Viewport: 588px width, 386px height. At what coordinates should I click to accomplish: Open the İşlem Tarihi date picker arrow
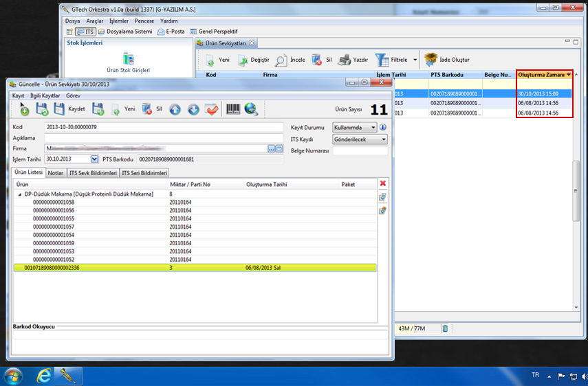(94, 159)
